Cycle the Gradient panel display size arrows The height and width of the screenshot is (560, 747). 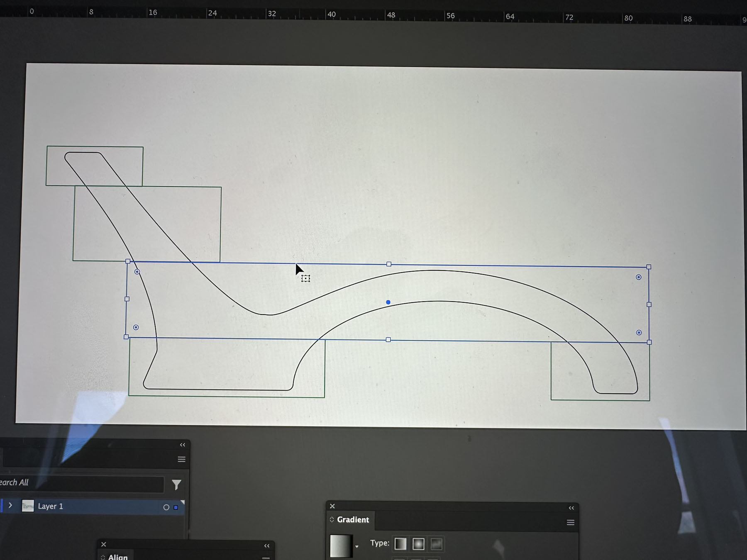click(x=332, y=519)
